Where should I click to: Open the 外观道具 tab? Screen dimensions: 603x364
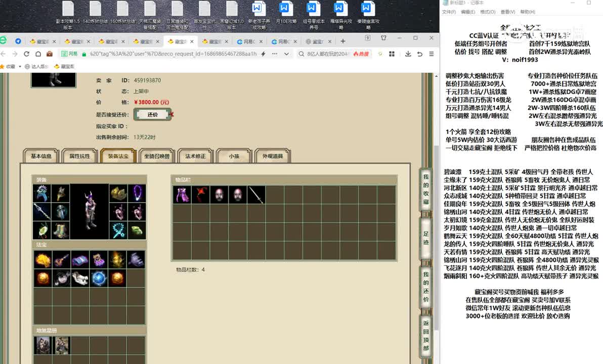pyautogui.click(x=273, y=156)
